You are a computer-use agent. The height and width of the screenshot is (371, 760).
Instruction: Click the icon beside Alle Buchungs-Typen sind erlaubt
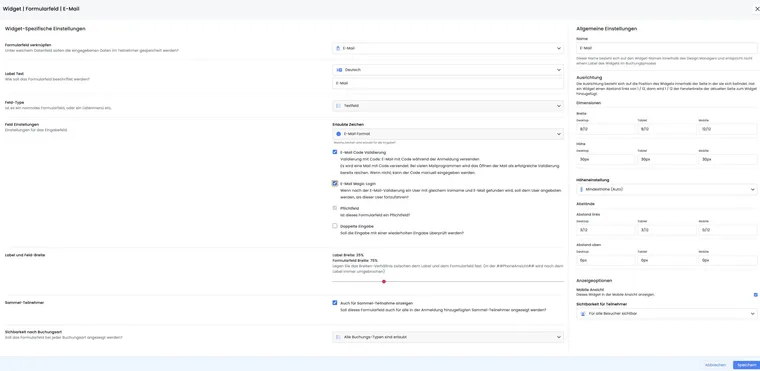[x=338, y=337]
